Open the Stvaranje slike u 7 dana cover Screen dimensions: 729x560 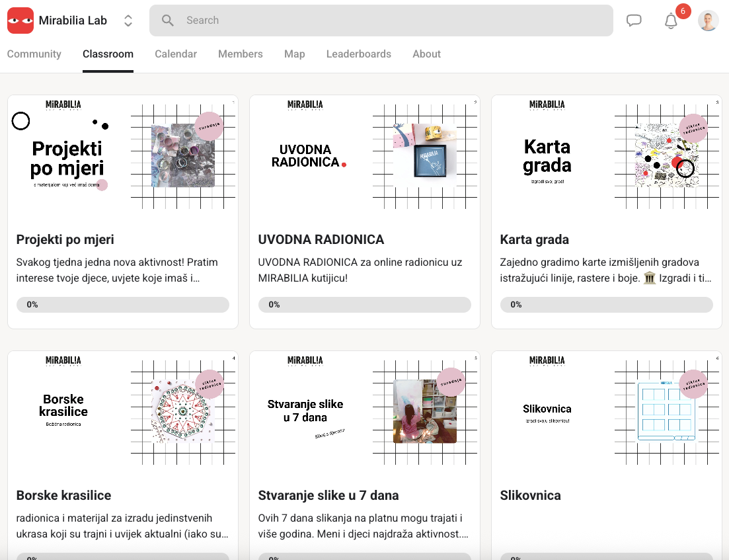tap(365, 415)
